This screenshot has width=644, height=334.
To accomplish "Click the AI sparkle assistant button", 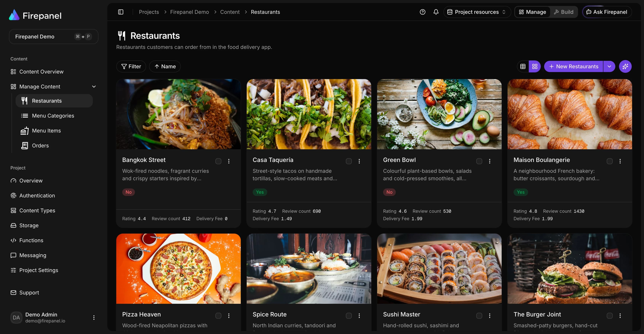I will point(625,66).
